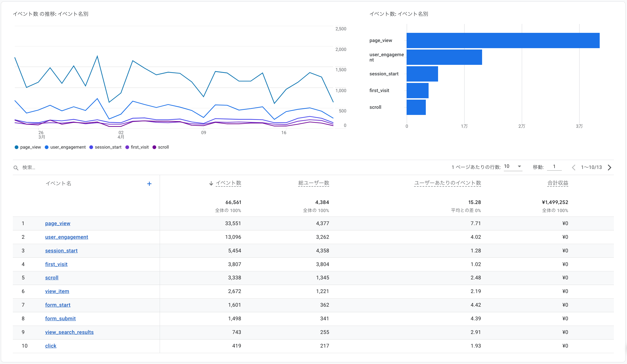Click the 1,498 form_submit count cell
Screen dimensions: 627x364
coord(235,319)
